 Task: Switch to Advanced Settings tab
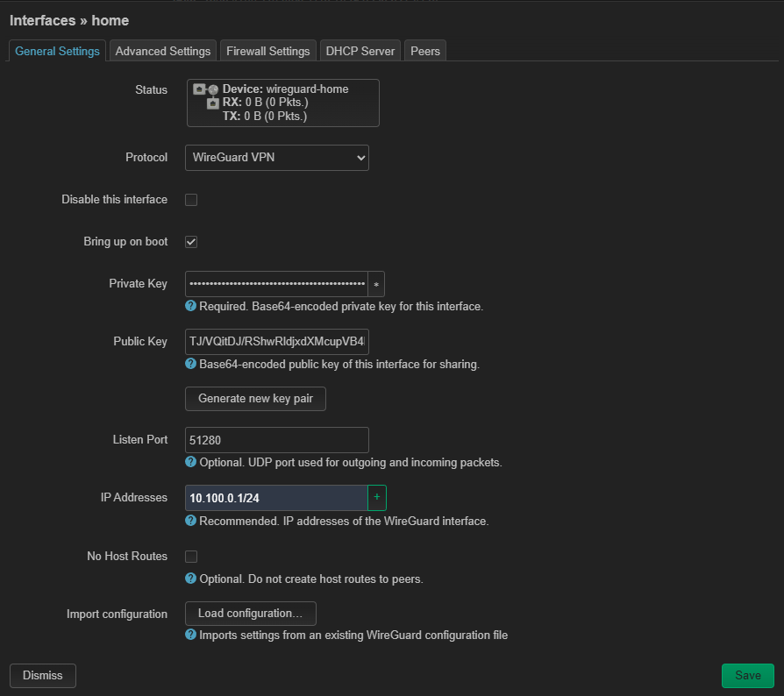click(x=163, y=52)
